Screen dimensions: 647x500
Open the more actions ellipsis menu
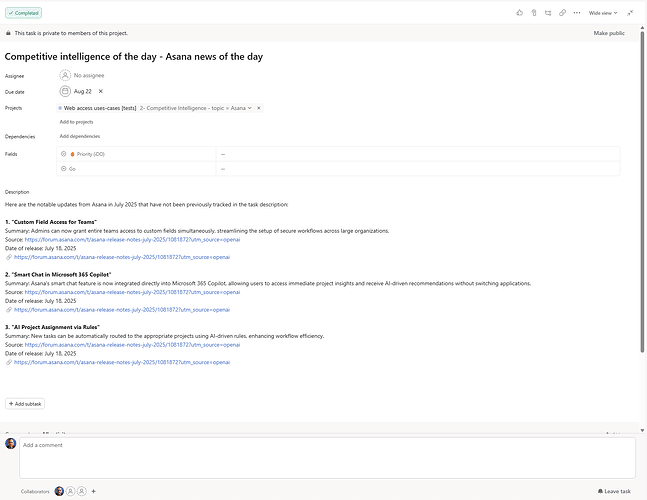[577, 13]
